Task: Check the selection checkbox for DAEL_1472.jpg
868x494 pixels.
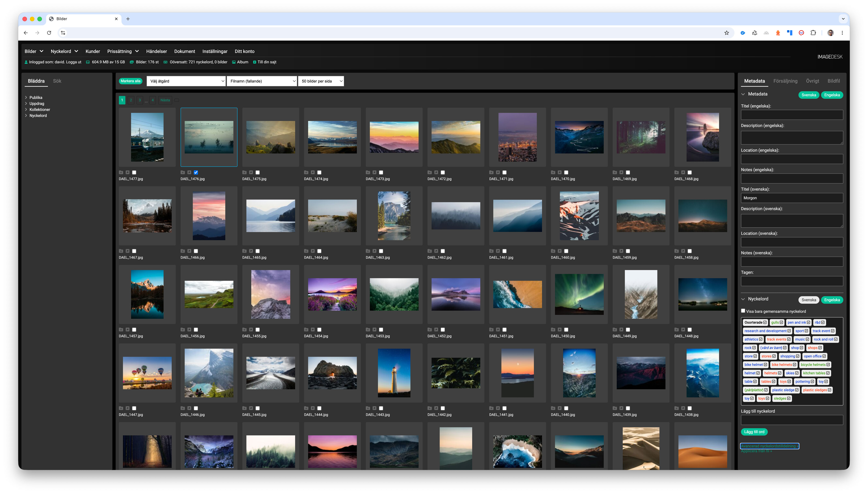Action: pyautogui.click(x=443, y=172)
